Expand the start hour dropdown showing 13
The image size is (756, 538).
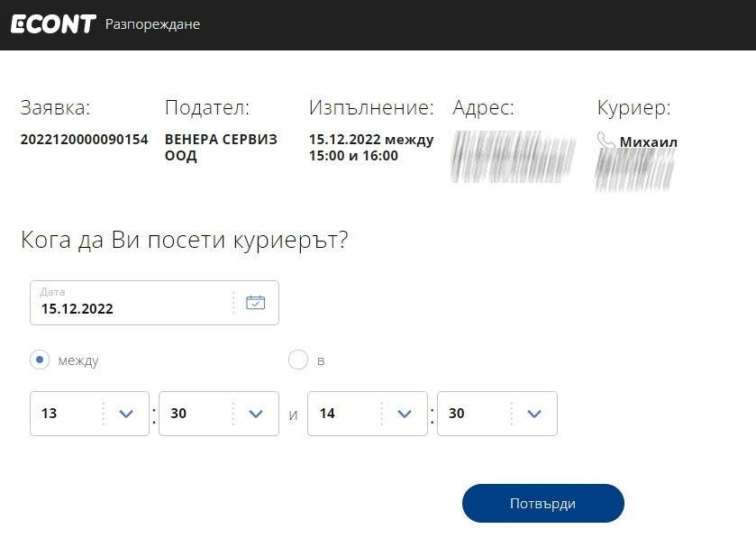(125, 414)
